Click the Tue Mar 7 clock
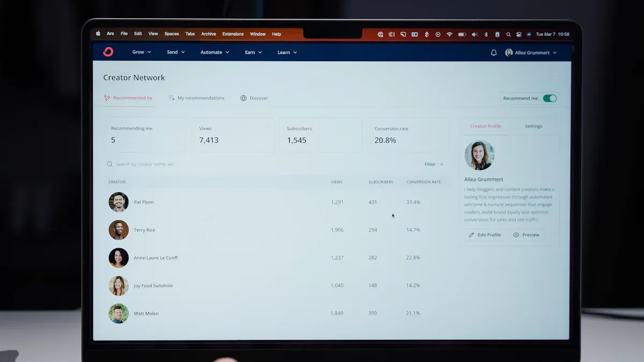Screen dimensions: 644x362 pos(553,34)
